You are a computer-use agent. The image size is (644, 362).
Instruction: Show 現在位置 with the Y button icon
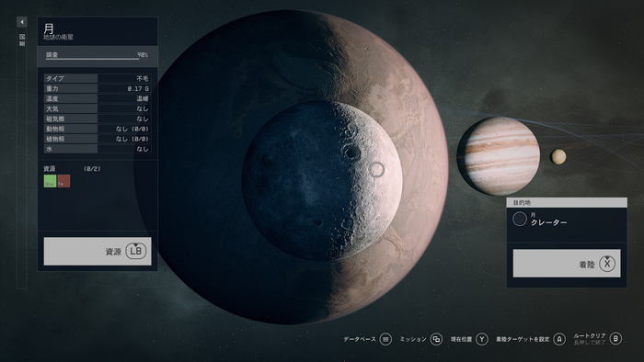tap(482, 339)
